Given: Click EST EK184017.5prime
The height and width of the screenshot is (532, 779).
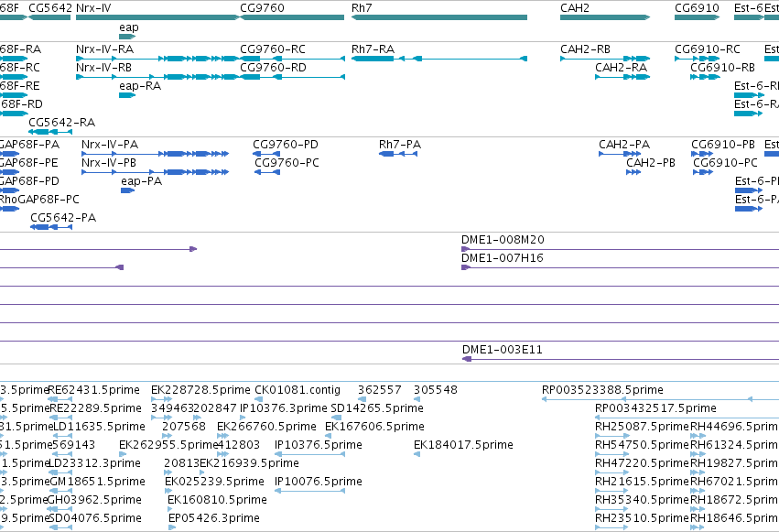Looking at the screenshot, I should [x=417, y=454].
